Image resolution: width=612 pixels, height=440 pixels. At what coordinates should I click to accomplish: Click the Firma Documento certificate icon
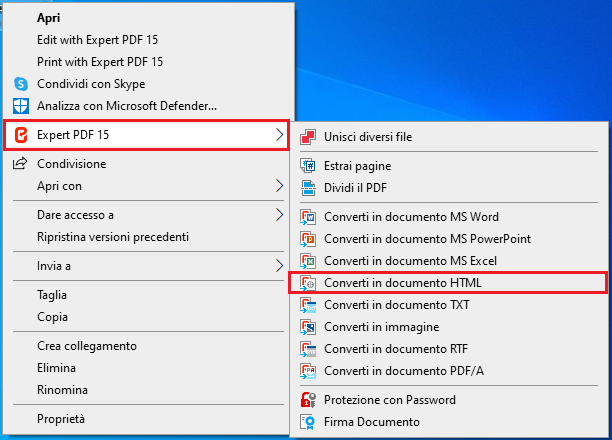pos(308,422)
